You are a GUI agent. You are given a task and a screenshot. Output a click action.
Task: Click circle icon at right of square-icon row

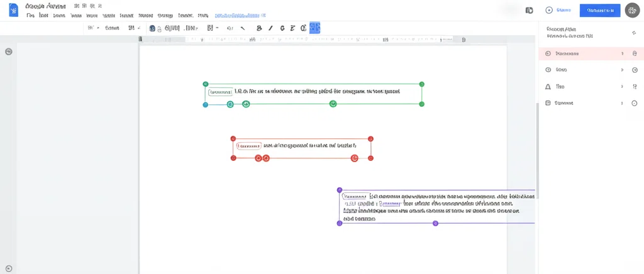point(635,103)
